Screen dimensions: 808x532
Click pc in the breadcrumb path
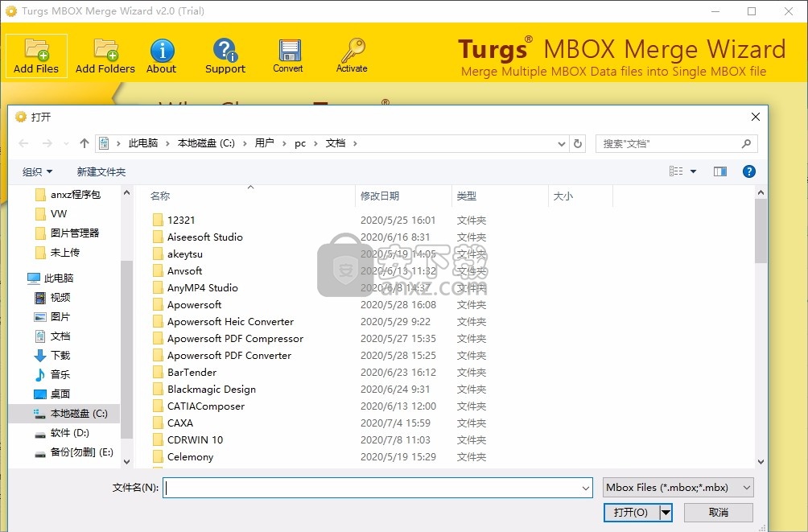[x=300, y=143]
